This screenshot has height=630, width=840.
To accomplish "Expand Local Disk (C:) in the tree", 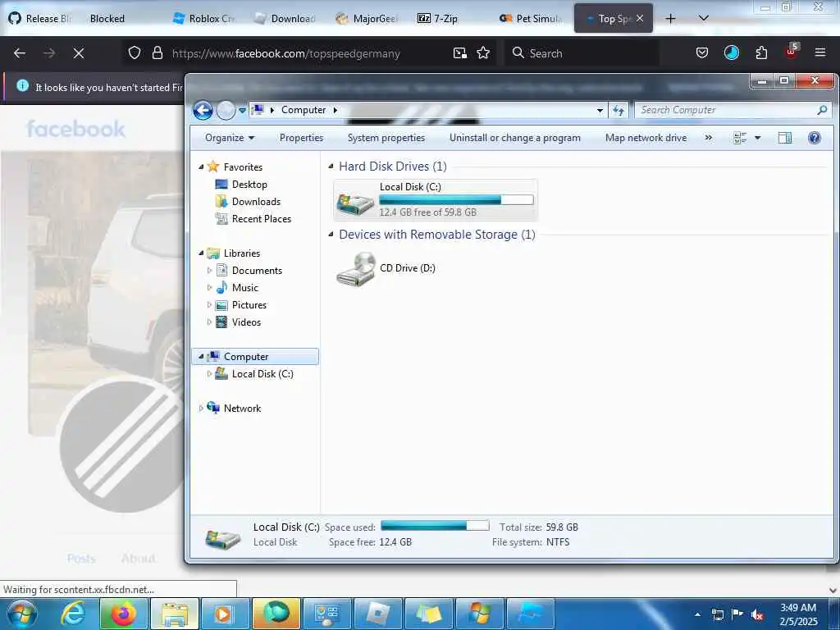I will (209, 374).
